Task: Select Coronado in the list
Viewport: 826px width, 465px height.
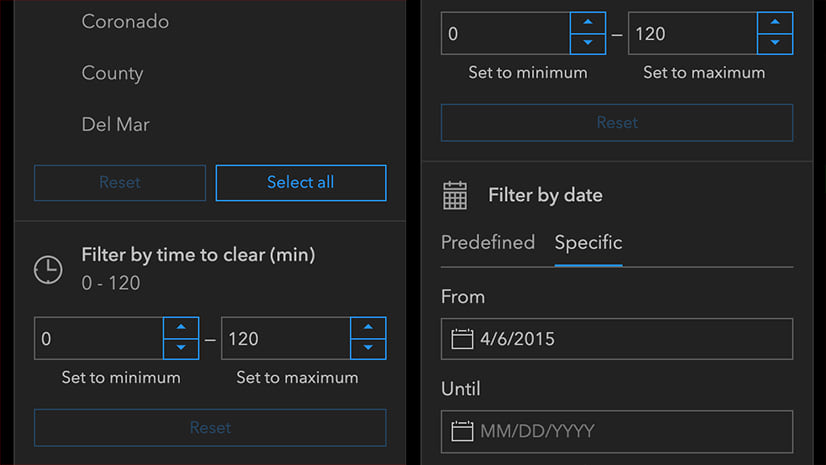Action: pos(125,21)
